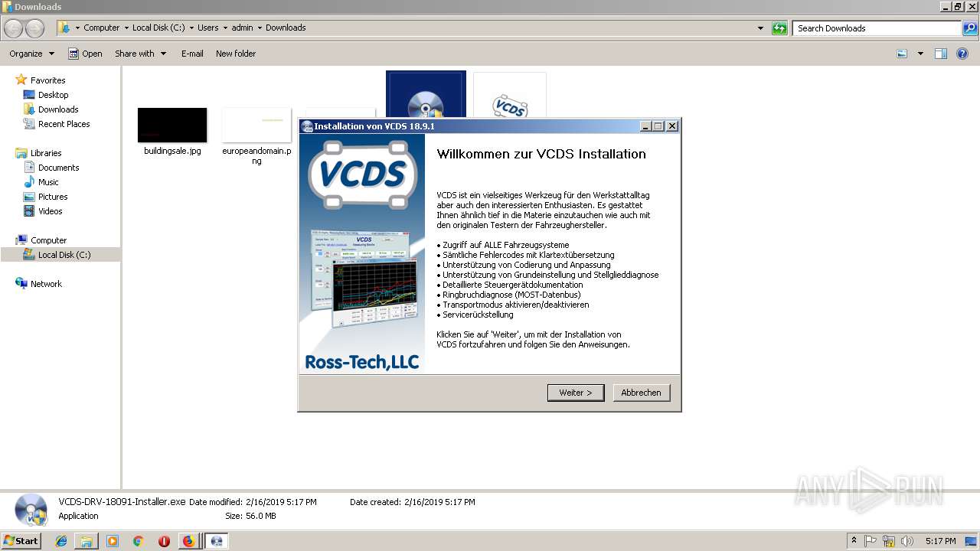
Task: Click the Action Center flag icon
Action: (871, 541)
